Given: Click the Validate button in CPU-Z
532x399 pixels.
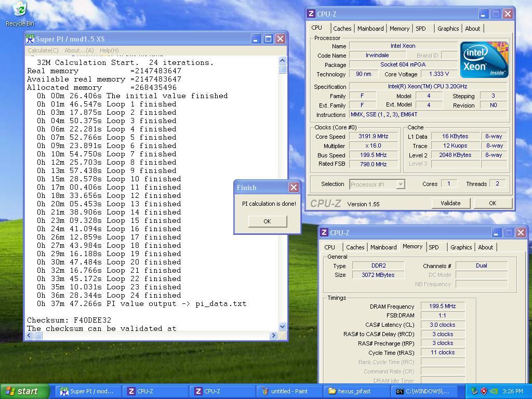Looking at the screenshot, I should point(450,203).
